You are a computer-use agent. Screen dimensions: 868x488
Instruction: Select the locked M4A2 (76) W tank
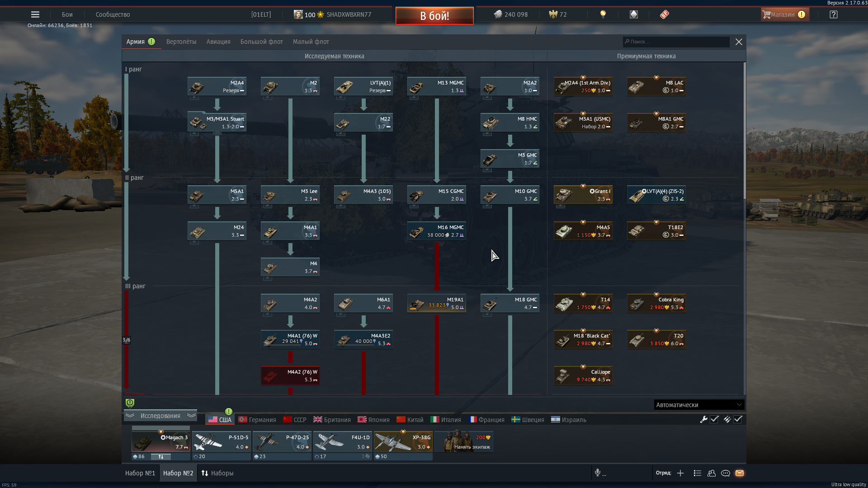coord(290,375)
